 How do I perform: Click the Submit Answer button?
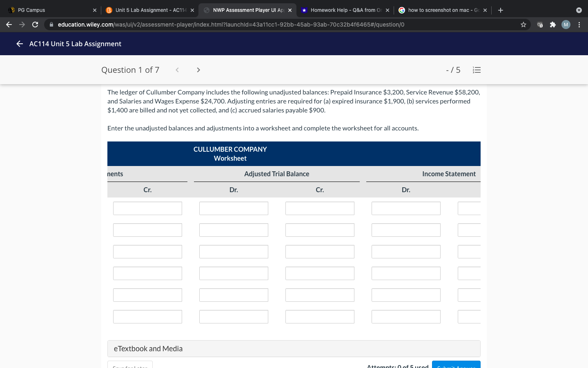click(456, 366)
